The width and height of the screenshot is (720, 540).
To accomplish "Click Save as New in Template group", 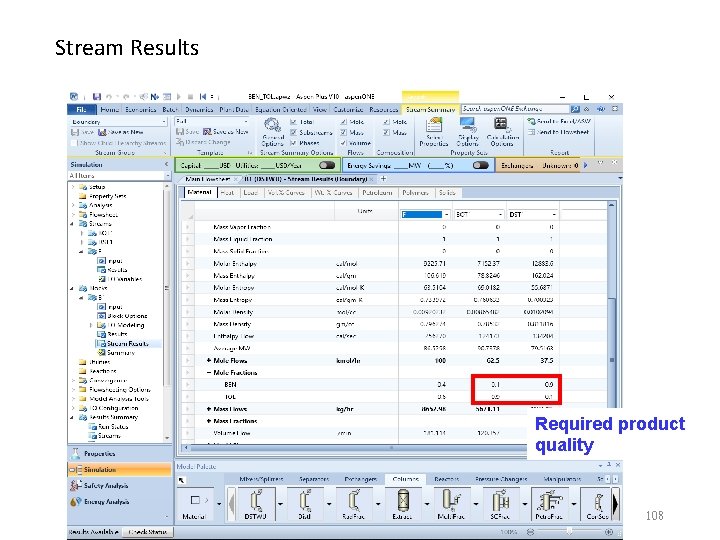I will (x=225, y=132).
